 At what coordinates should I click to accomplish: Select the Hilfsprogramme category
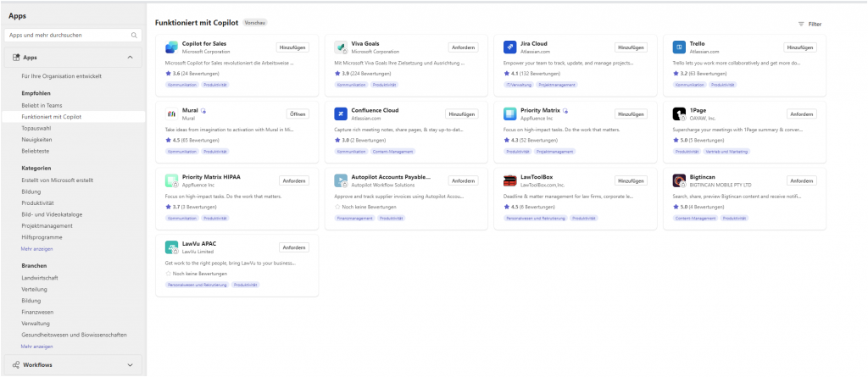[x=42, y=237]
